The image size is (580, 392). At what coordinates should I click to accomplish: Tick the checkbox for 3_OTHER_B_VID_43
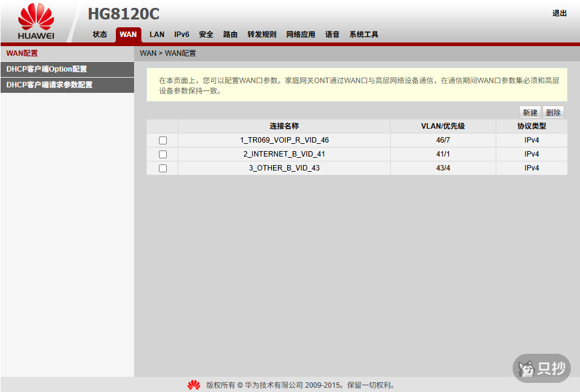pyautogui.click(x=163, y=168)
